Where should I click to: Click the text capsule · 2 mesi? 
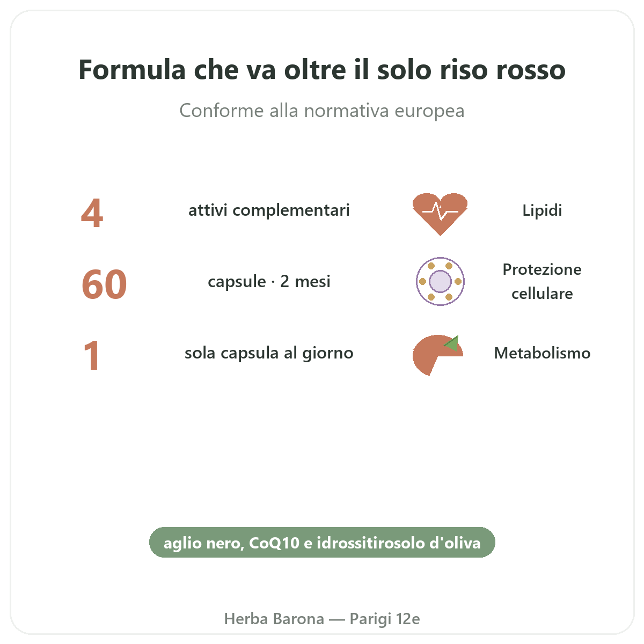(x=269, y=281)
